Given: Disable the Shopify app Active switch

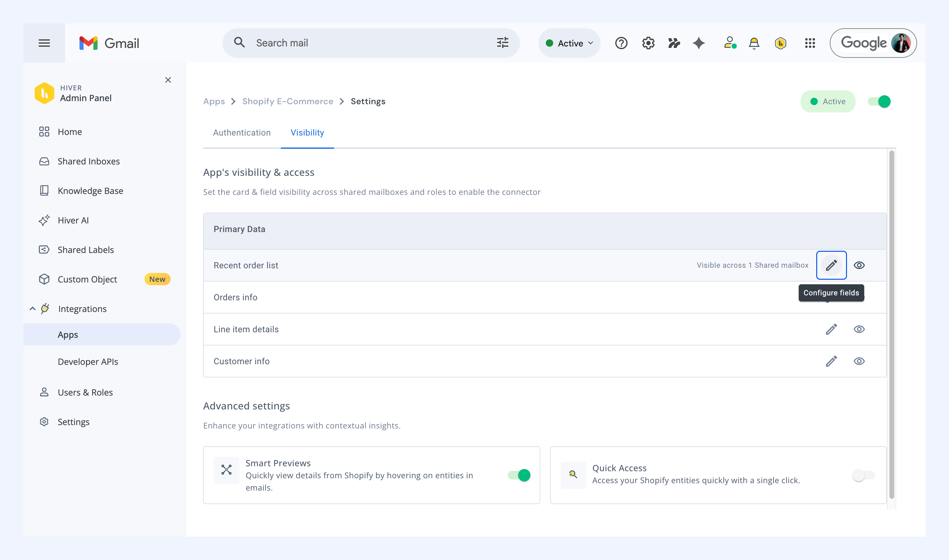Looking at the screenshot, I should pos(879,101).
